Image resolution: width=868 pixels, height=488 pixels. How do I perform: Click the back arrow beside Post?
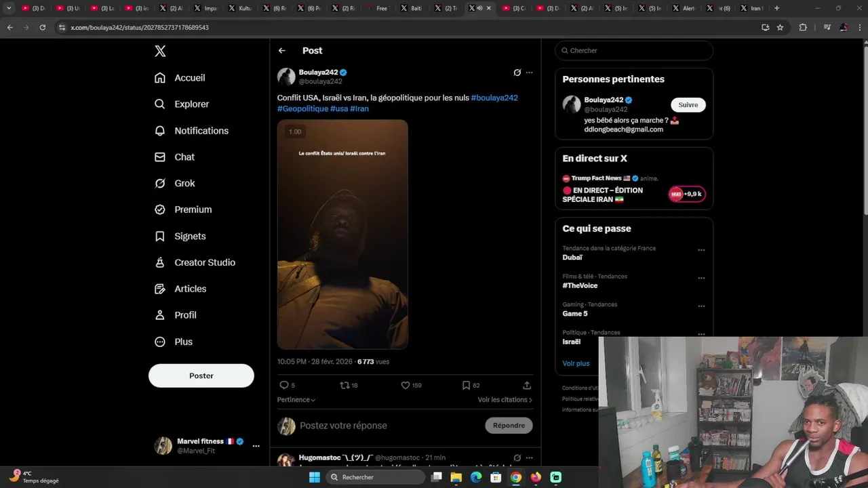click(282, 51)
